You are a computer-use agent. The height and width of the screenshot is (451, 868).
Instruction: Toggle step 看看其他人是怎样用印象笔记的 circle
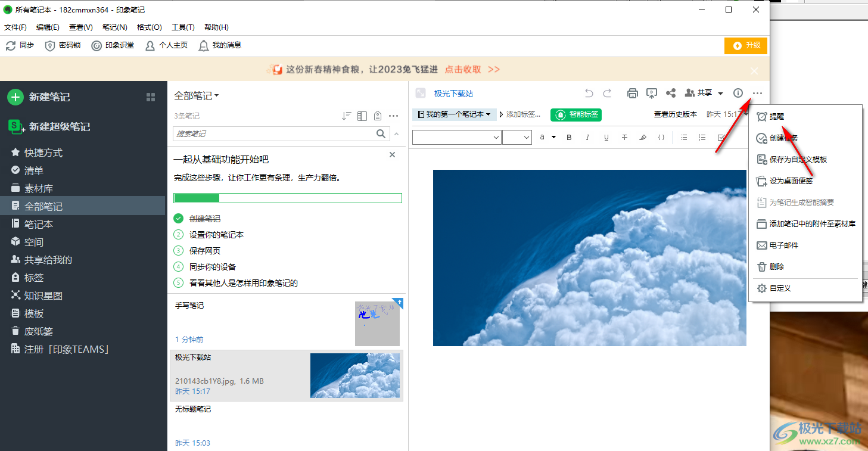[179, 283]
